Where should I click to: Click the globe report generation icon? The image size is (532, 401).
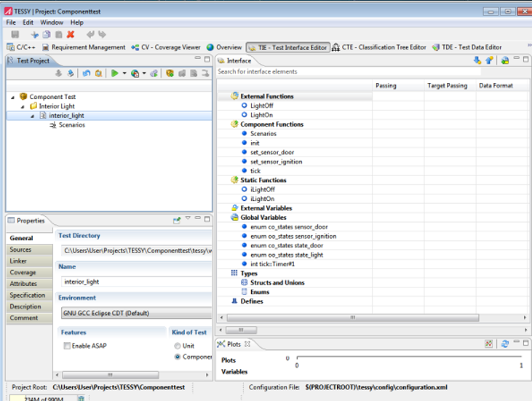[135, 74]
